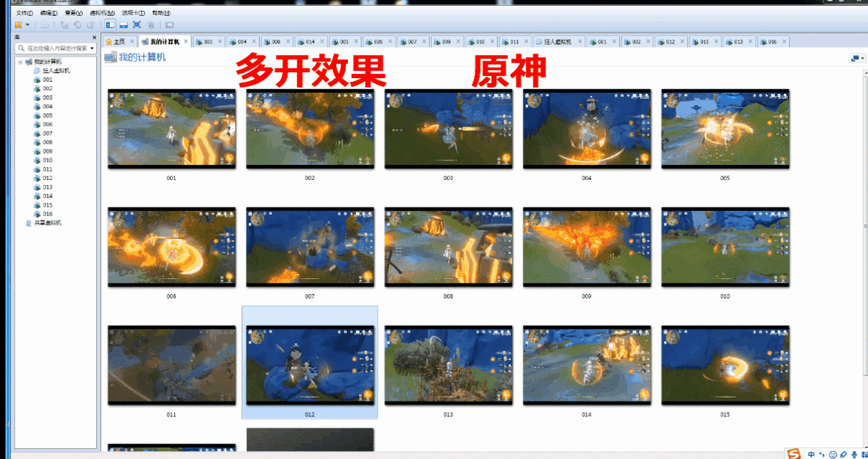
Task: Click the Sogou input method S tray icon
Action: click(x=794, y=453)
